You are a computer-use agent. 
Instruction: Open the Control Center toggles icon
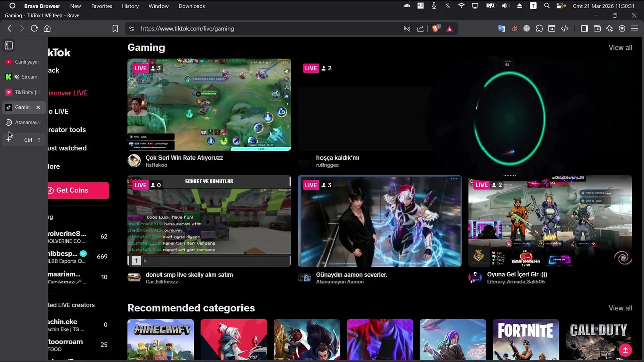point(561,6)
